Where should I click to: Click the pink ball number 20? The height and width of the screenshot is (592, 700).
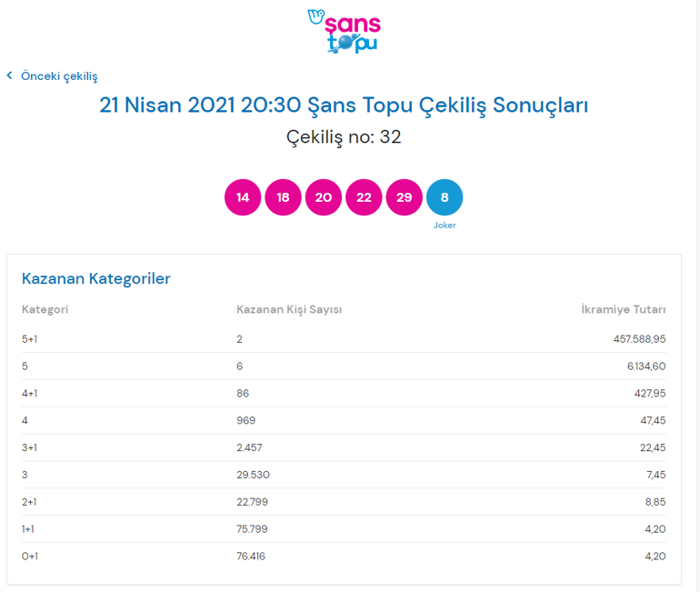click(324, 197)
